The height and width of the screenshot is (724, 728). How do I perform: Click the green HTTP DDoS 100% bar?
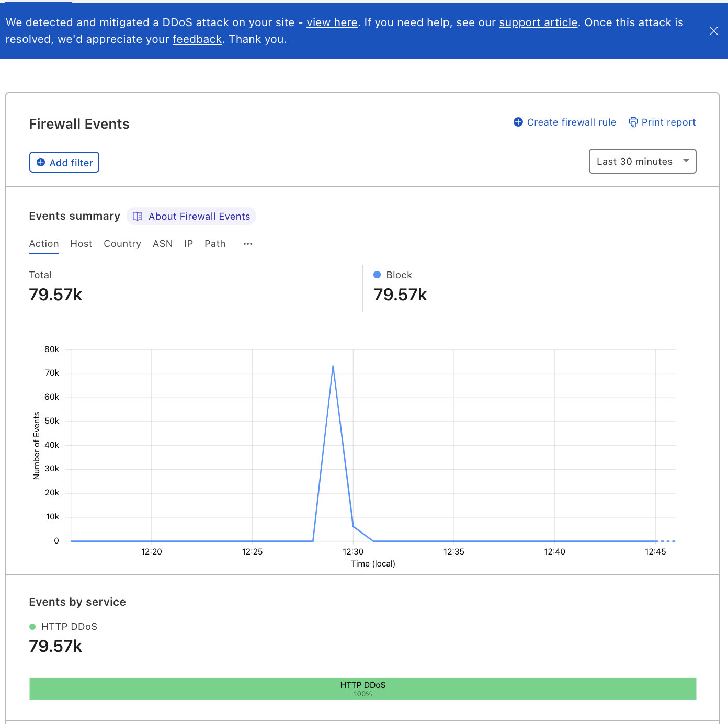click(362, 689)
